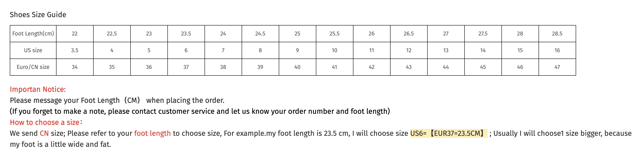Screen dimensions: 644x157
Task: Click the Euro size 41 cell
Action: click(334, 67)
